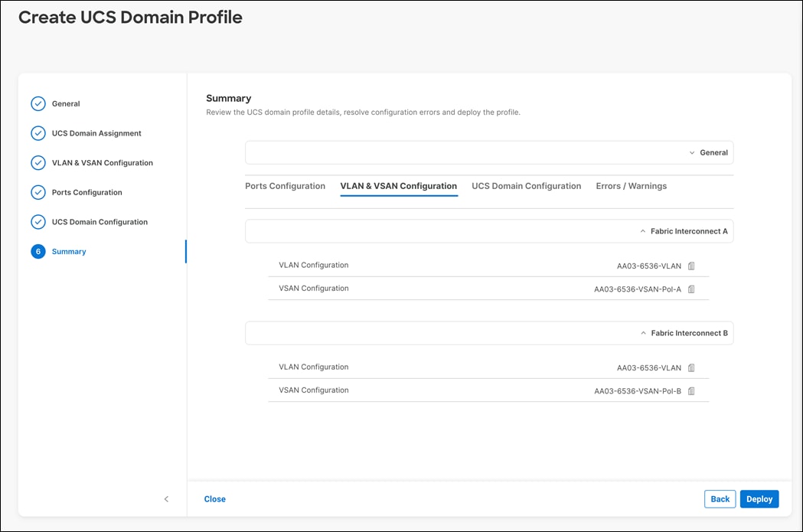Viewport: 803px width, 532px height.
Task: Collapse the Fabric Interconnect A section
Action: (643, 230)
